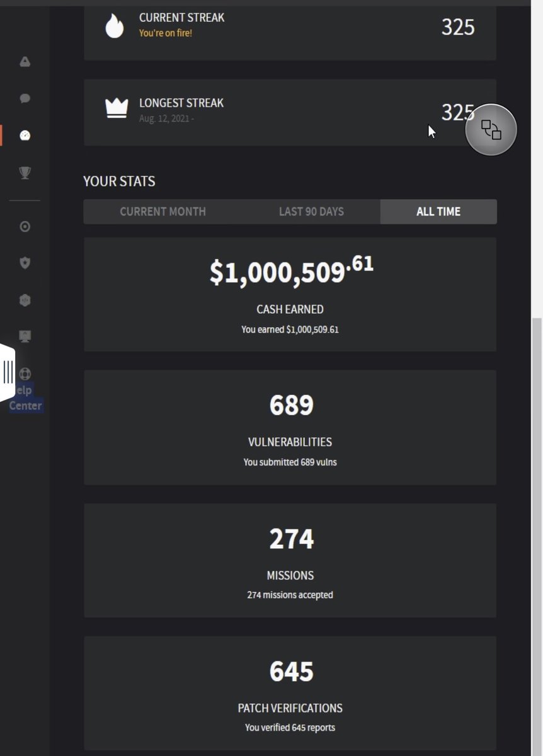
Task: Click the CASH EARNED label
Action: (290, 309)
